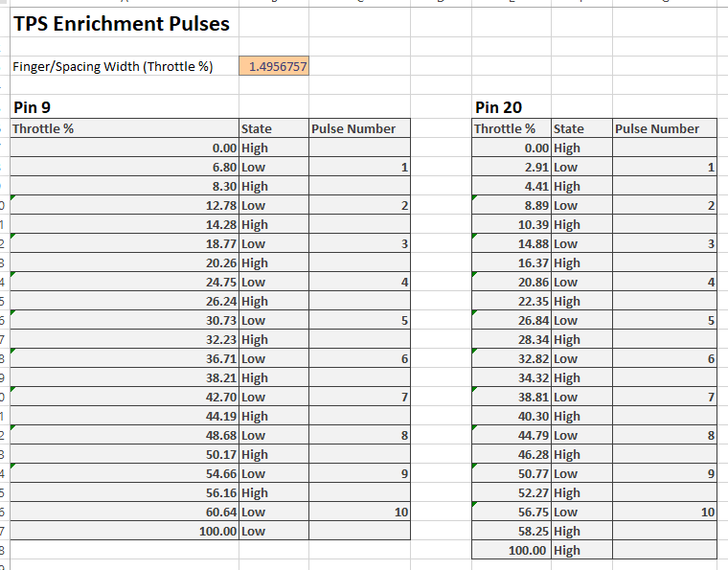Click the Low state next to 48.68
The height and width of the screenshot is (570, 728).
click(274, 435)
